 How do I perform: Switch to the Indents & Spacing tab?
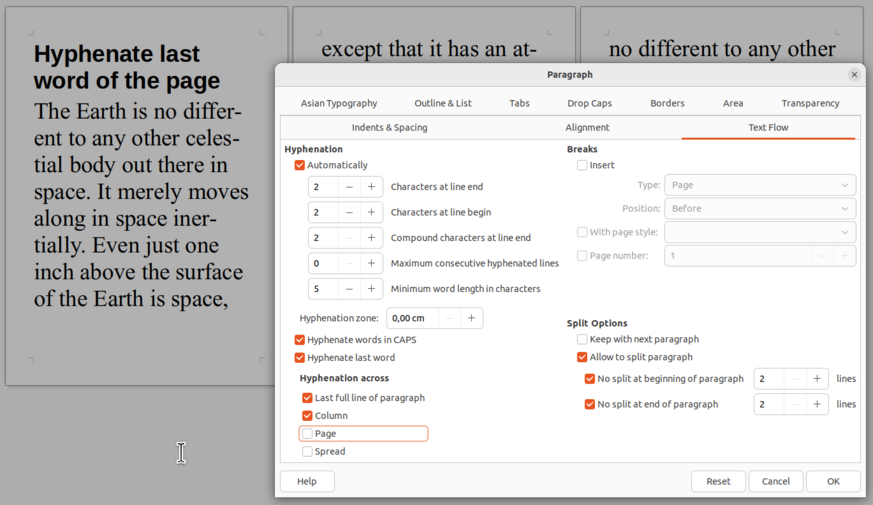pyautogui.click(x=390, y=128)
